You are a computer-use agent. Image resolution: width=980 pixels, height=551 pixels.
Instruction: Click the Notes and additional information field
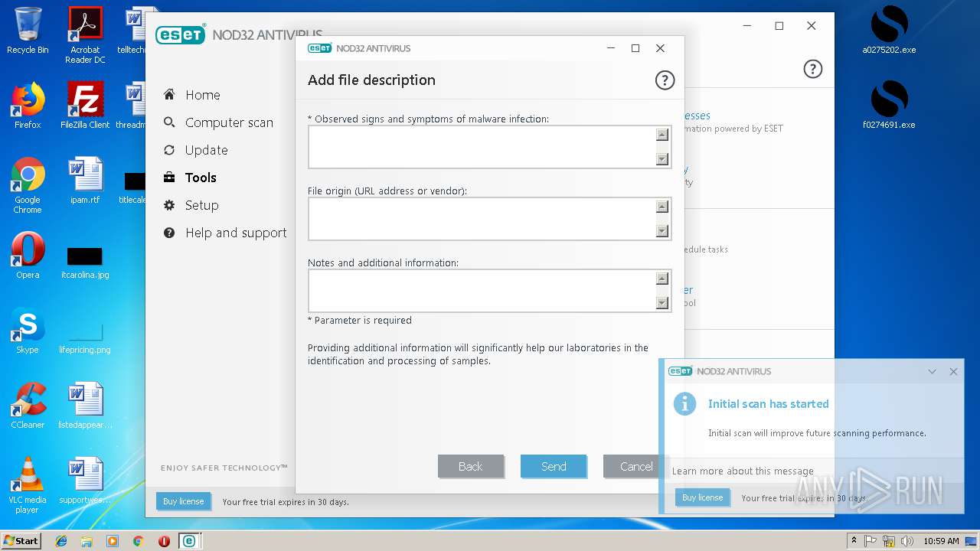pos(490,291)
